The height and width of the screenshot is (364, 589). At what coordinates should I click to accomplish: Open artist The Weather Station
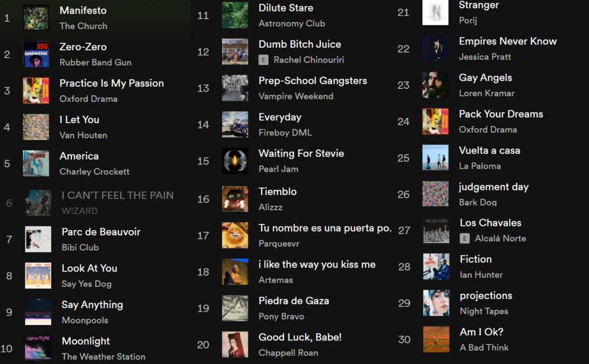click(104, 357)
